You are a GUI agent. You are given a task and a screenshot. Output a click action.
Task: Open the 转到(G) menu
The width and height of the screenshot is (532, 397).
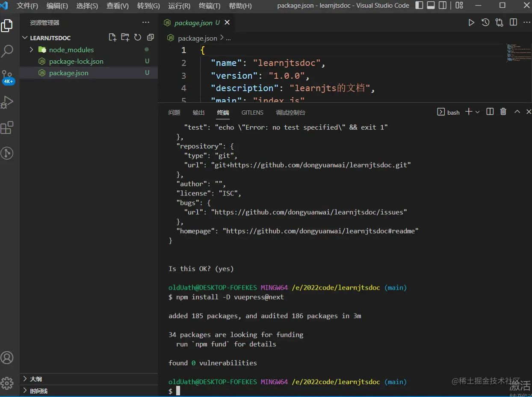(148, 6)
